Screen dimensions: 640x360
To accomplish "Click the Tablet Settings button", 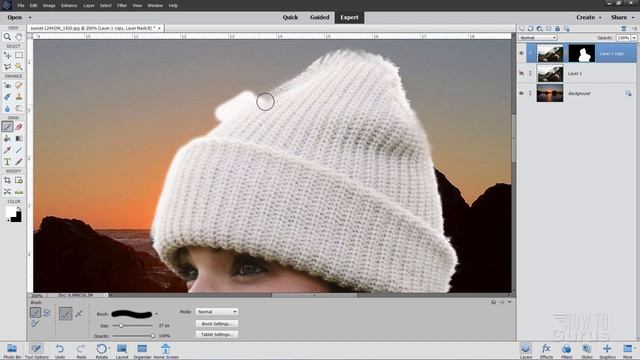I will click(217, 334).
